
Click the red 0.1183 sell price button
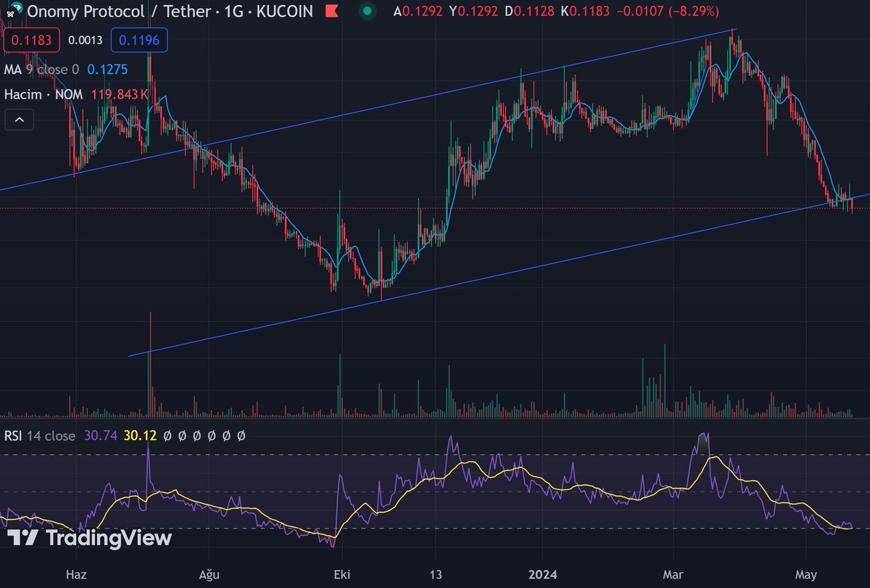31,41
